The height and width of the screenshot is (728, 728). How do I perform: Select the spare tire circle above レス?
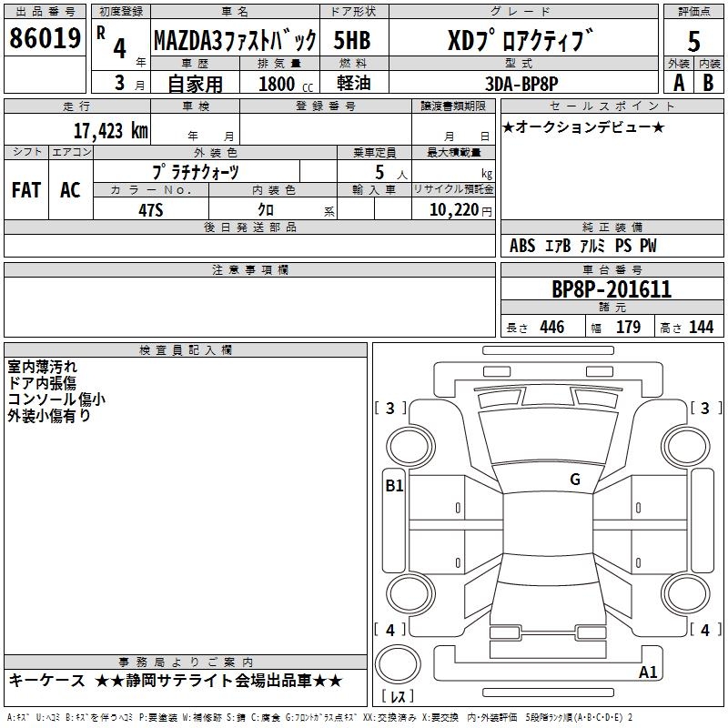point(398,664)
